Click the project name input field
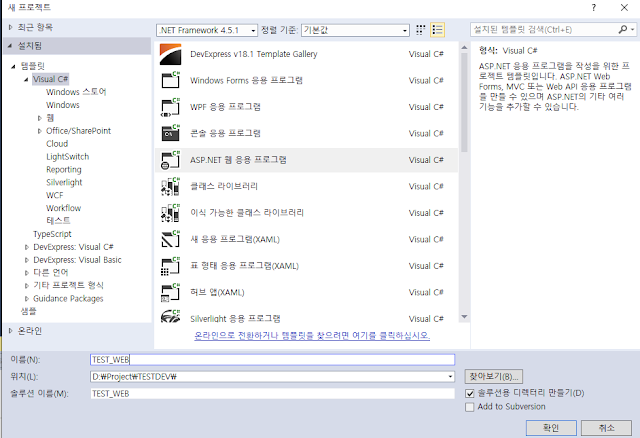 point(272,360)
